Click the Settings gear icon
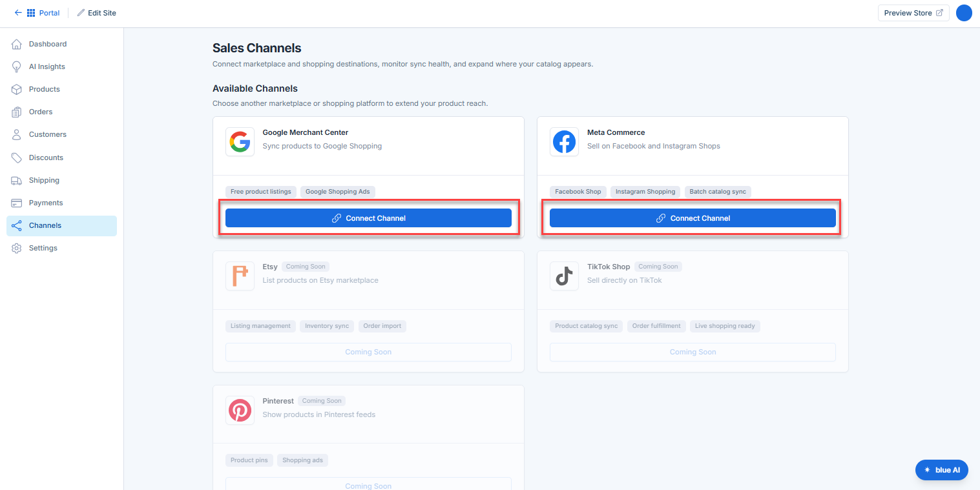This screenshot has width=980, height=490. [x=17, y=248]
